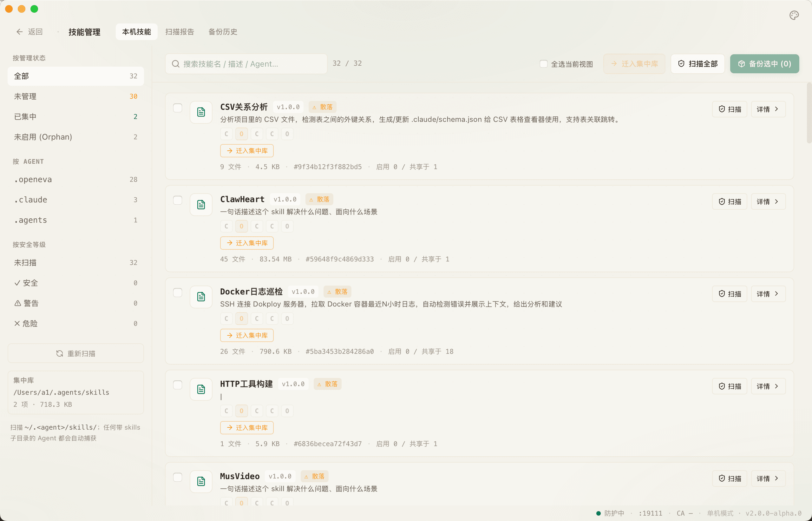Go back with the 返回 arrow
This screenshot has width=812, height=521.
(x=29, y=32)
